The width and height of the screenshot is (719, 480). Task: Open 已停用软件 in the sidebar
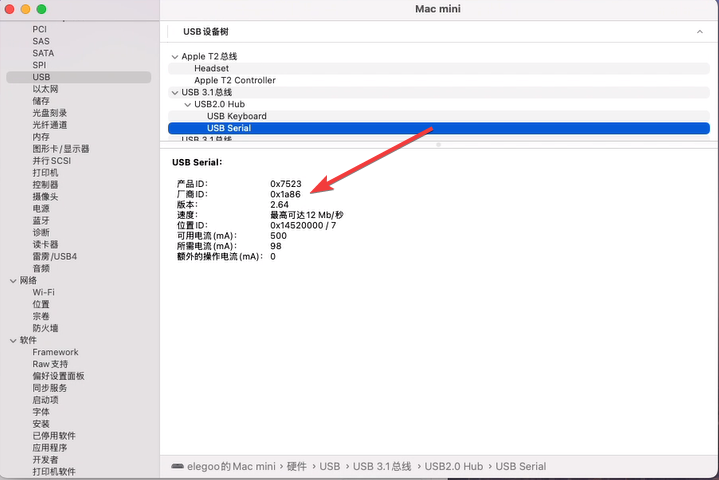click(54, 436)
